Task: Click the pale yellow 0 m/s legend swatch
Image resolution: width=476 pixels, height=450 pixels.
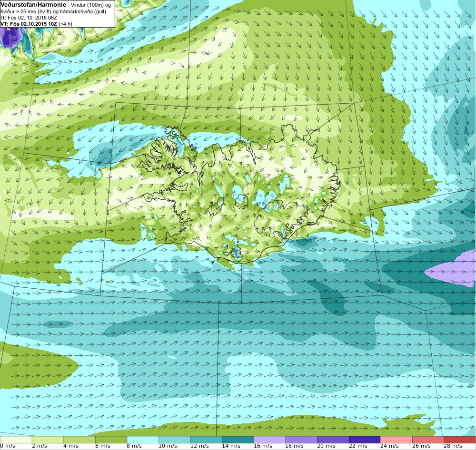Action: pyautogui.click(x=16, y=440)
